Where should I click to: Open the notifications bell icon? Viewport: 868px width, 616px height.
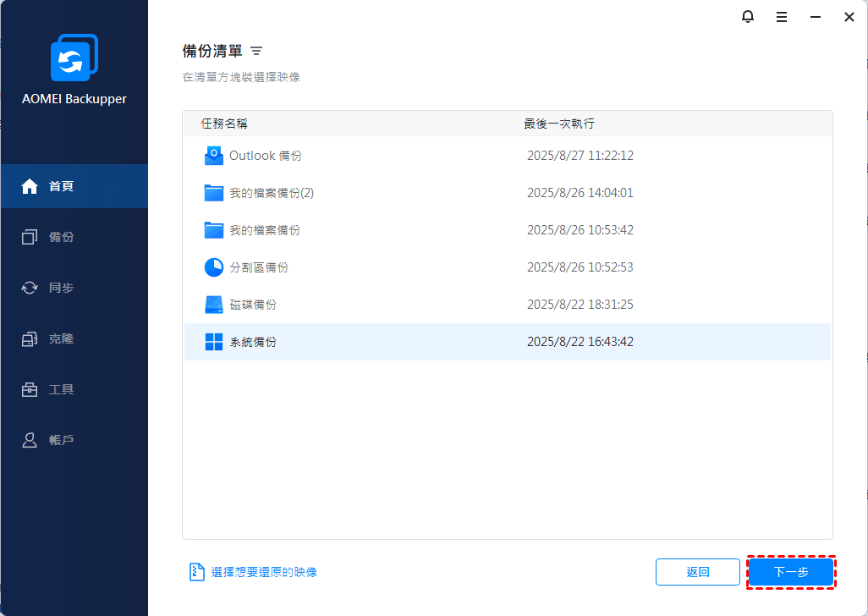tap(747, 17)
